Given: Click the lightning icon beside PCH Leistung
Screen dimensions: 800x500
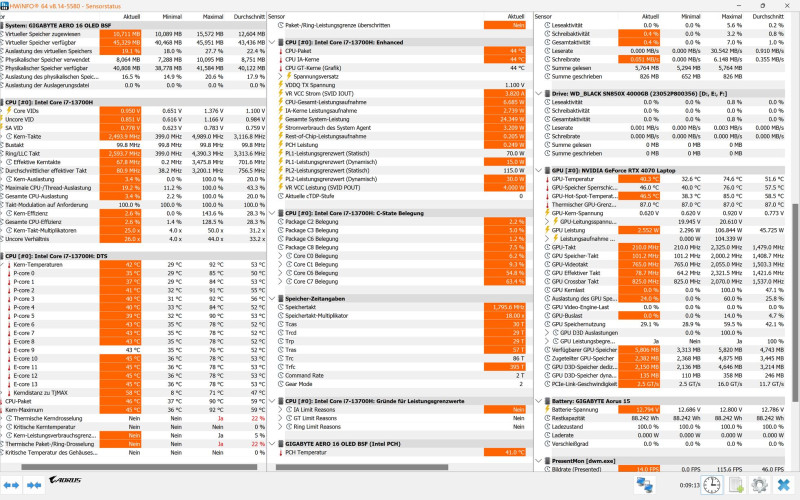Looking at the screenshot, I should click(x=281, y=145).
